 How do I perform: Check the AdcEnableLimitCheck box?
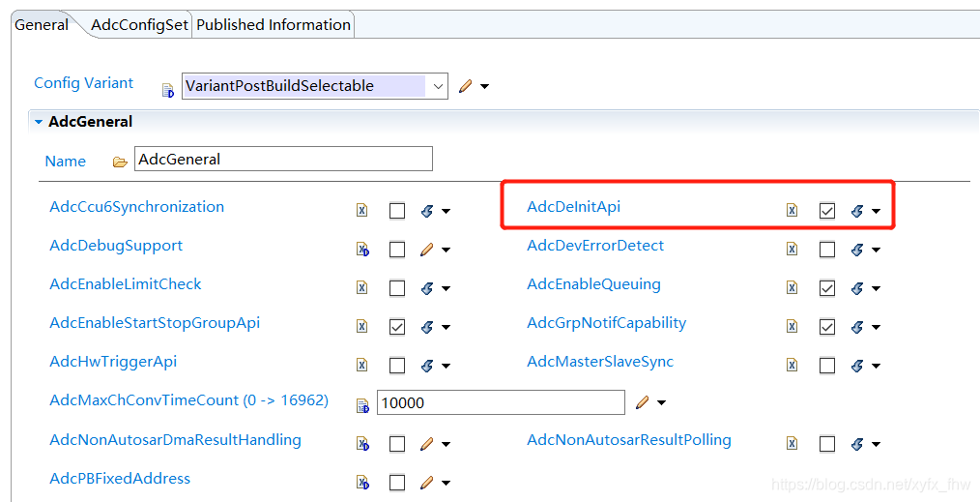click(397, 288)
